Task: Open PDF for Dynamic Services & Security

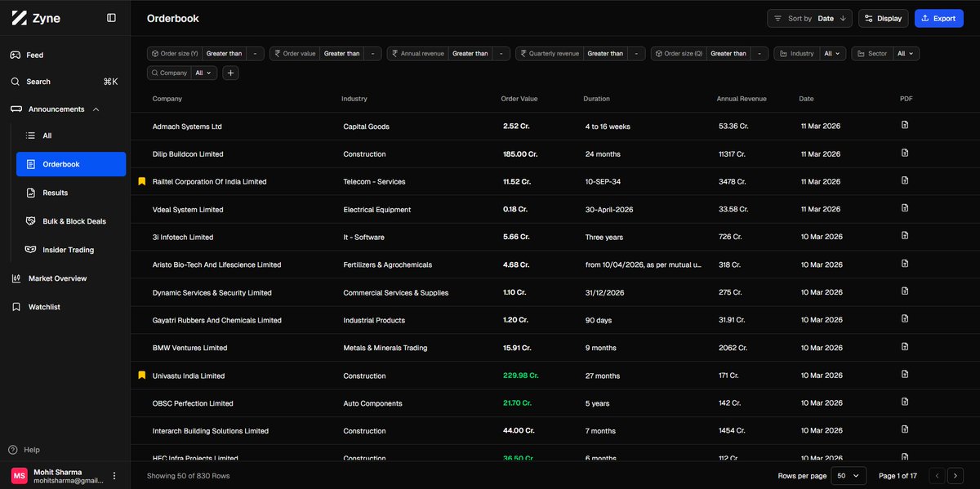Action: coord(905,291)
